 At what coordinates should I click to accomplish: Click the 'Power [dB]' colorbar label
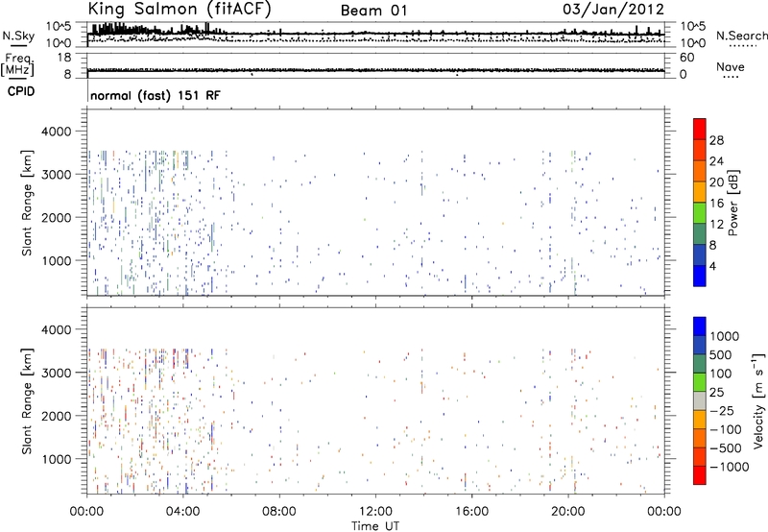coord(733,203)
